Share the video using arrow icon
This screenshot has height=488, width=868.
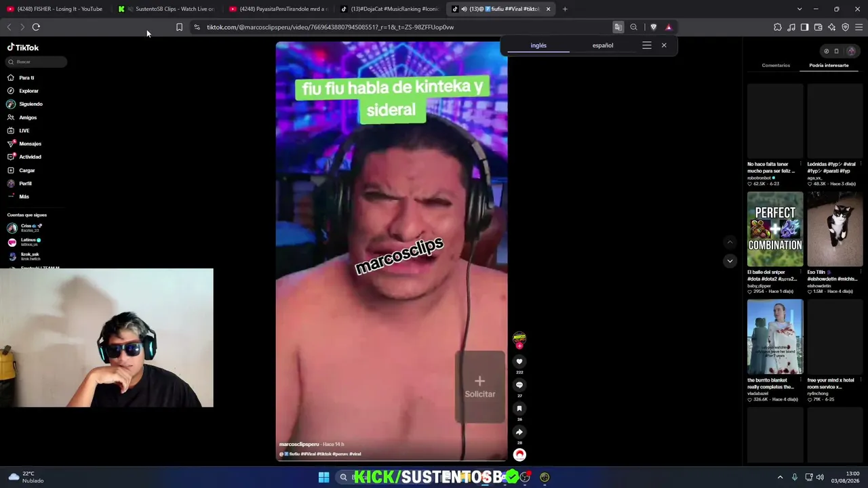point(519,432)
